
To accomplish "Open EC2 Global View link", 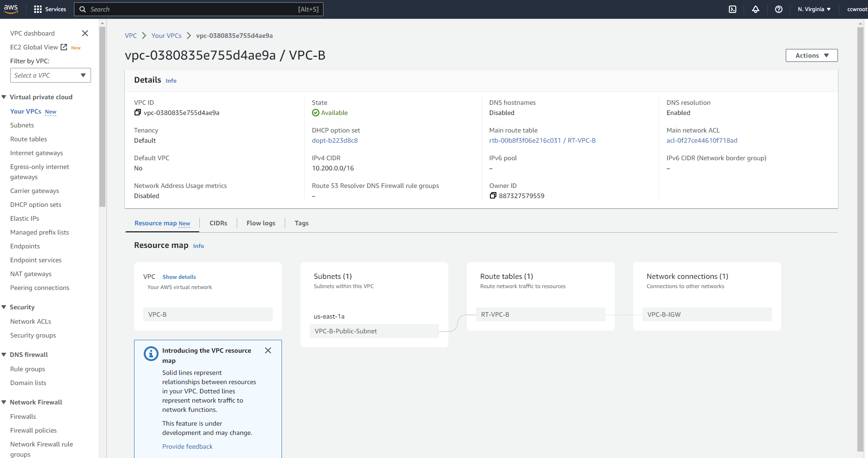I will click(x=34, y=47).
